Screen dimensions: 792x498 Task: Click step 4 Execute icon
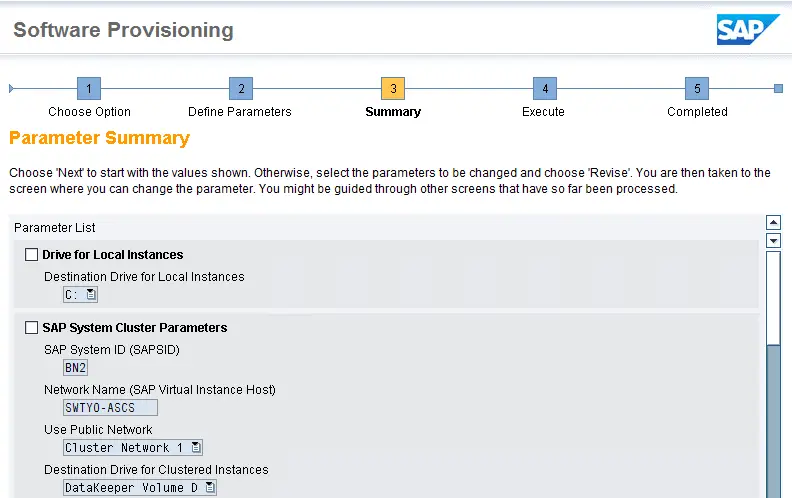pos(545,88)
